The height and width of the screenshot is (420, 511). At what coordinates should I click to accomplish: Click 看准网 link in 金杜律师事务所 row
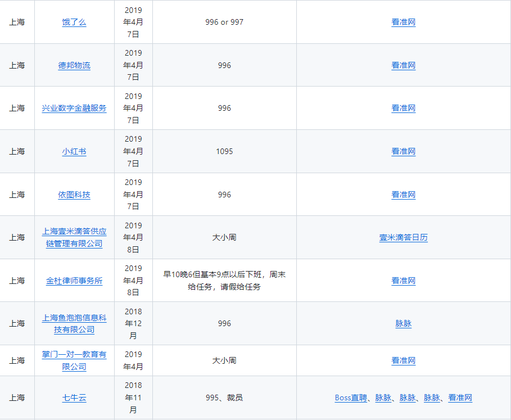tap(404, 281)
